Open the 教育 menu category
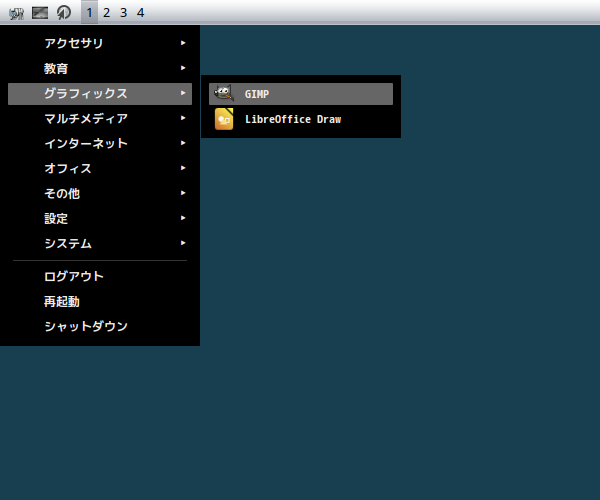 [100, 68]
